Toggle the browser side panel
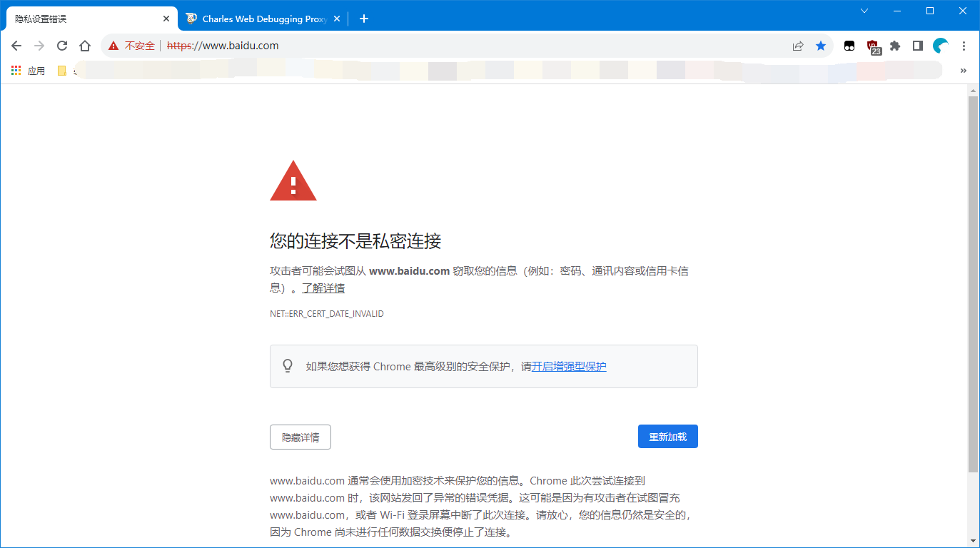980x548 pixels. coord(918,46)
